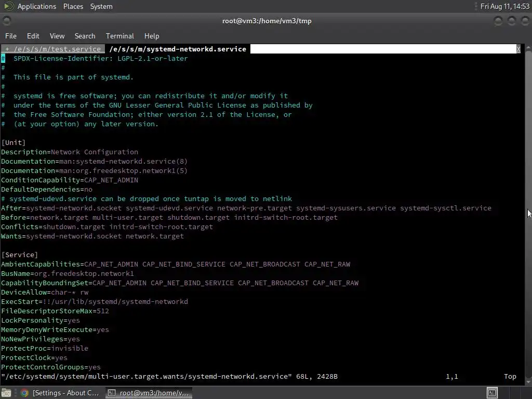Click the vim status file path line

[169, 377]
